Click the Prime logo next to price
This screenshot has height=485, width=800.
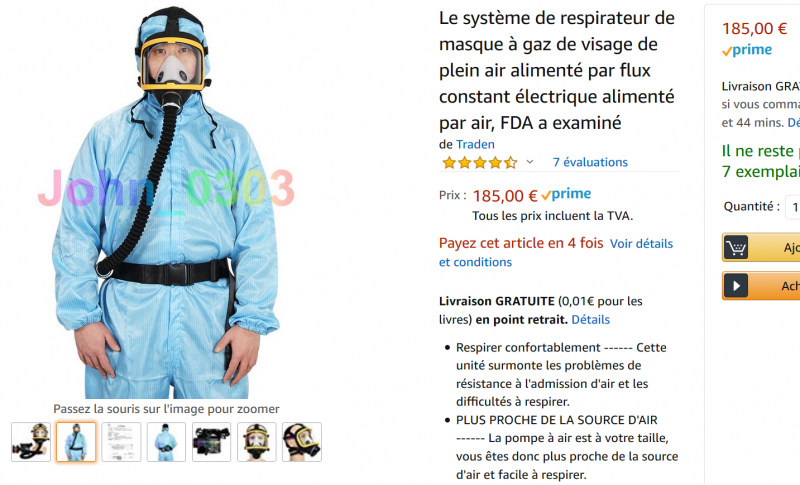click(x=566, y=194)
